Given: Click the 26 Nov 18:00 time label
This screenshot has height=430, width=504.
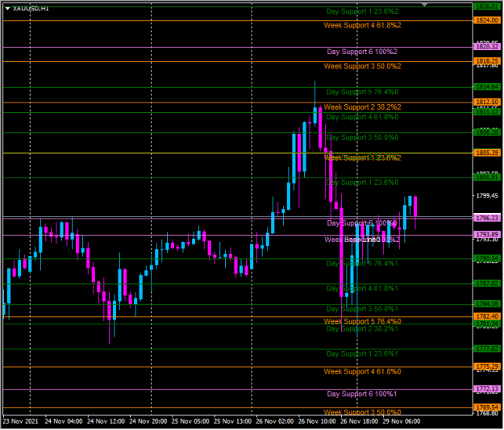Looking at the screenshot, I should [x=360, y=421].
